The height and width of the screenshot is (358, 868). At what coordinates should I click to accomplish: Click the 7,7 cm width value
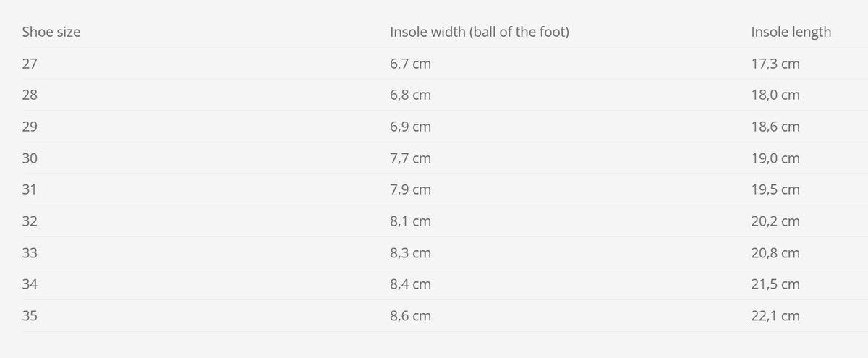[410, 158]
